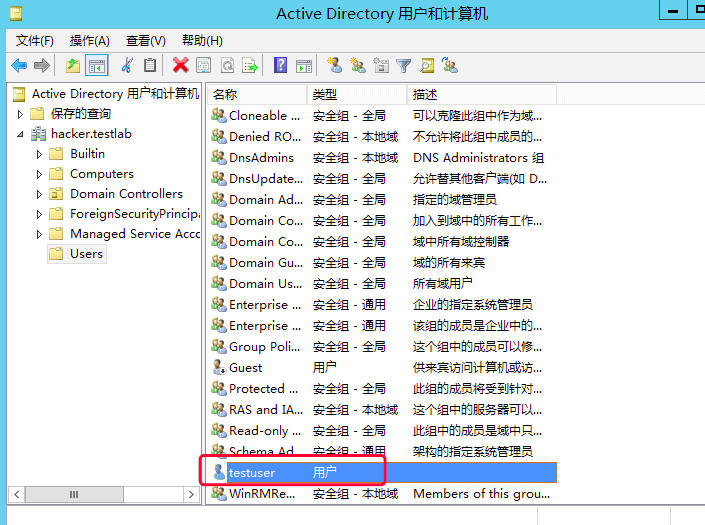This screenshot has width=705, height=525.
Task: Delete selected object with red X
Action: coord(181,66)
